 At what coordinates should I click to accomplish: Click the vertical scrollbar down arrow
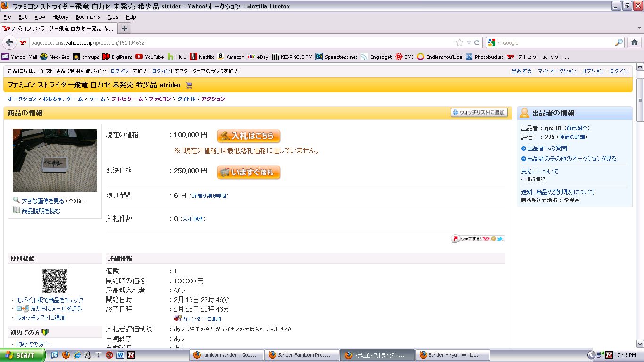point(640,344)
